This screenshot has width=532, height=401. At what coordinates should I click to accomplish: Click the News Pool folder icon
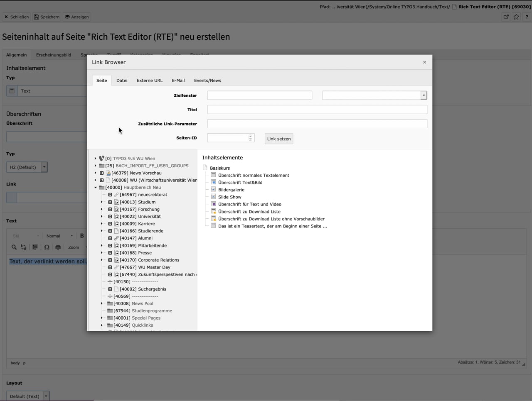click(110, 303)
